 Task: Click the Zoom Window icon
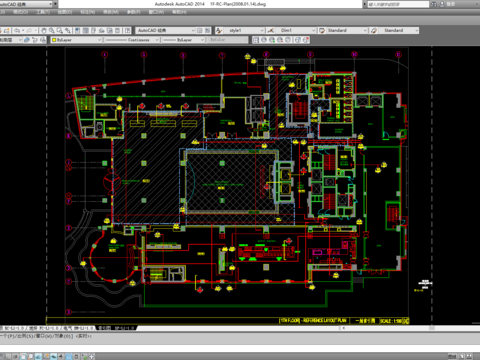tap(60, 30)
